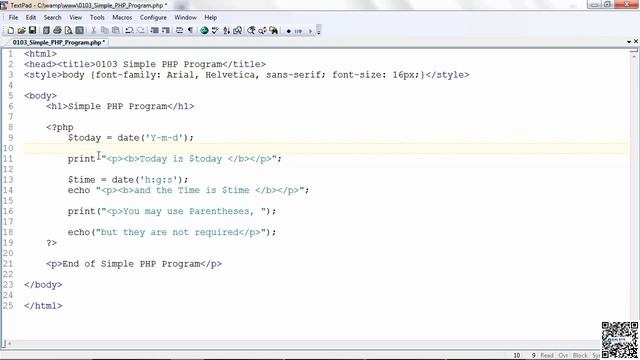
Task: Toggle the Ovr overwrite status indicator
Action: 563,356
